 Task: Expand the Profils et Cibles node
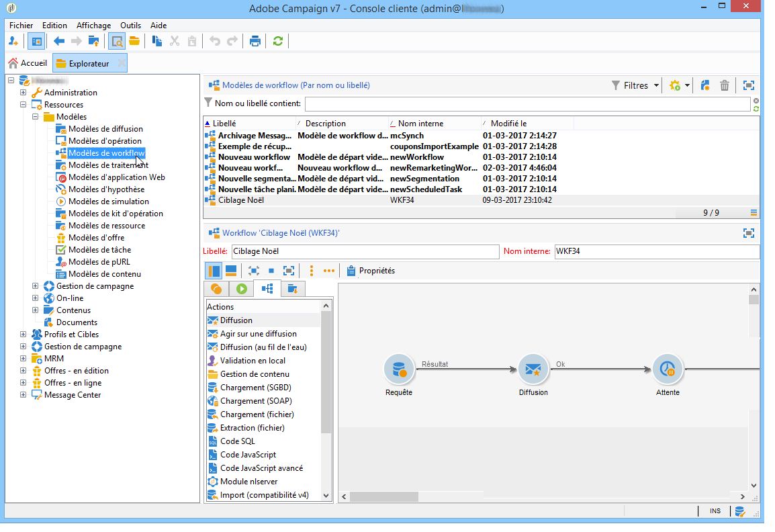tap(24, 335)
